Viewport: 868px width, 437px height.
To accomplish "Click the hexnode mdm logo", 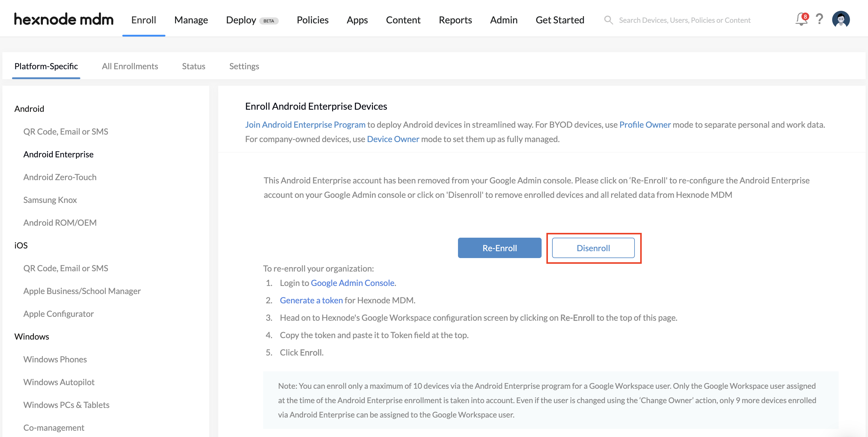I will point(64,19).
